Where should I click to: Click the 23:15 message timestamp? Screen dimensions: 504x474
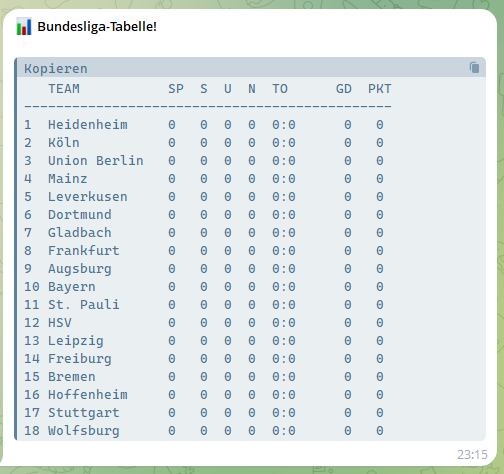click(x=472, y=455)
